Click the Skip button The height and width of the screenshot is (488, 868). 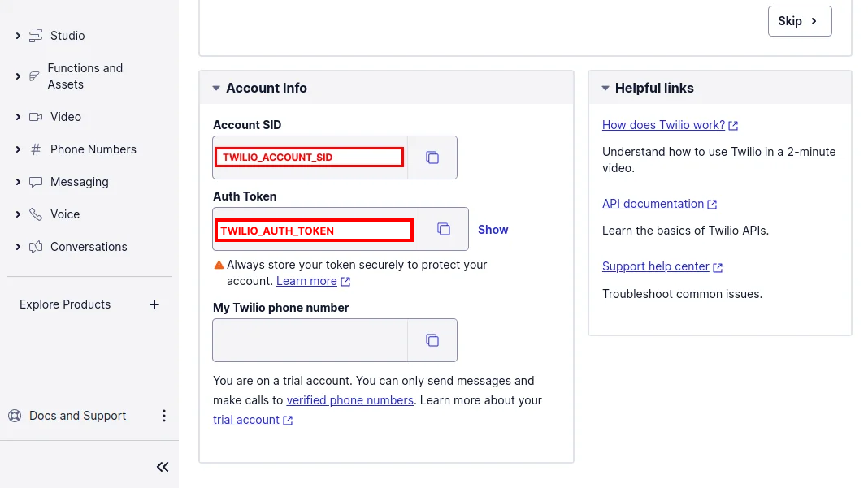point(800,21)
